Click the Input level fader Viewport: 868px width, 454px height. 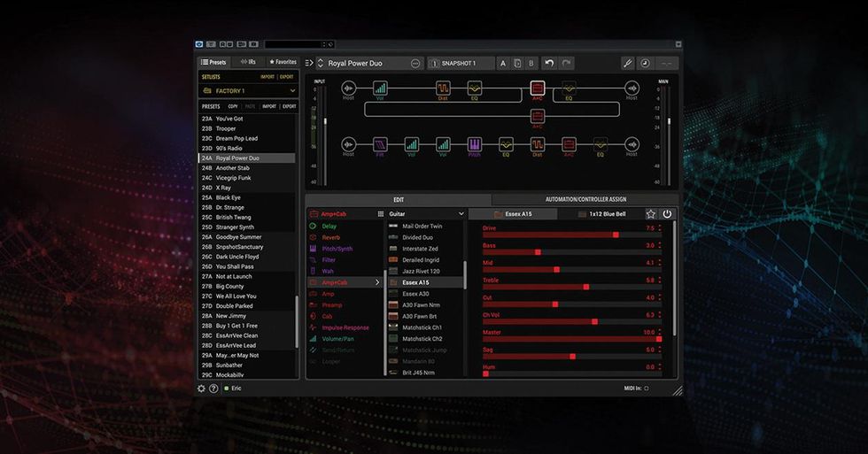pos(325,121)
